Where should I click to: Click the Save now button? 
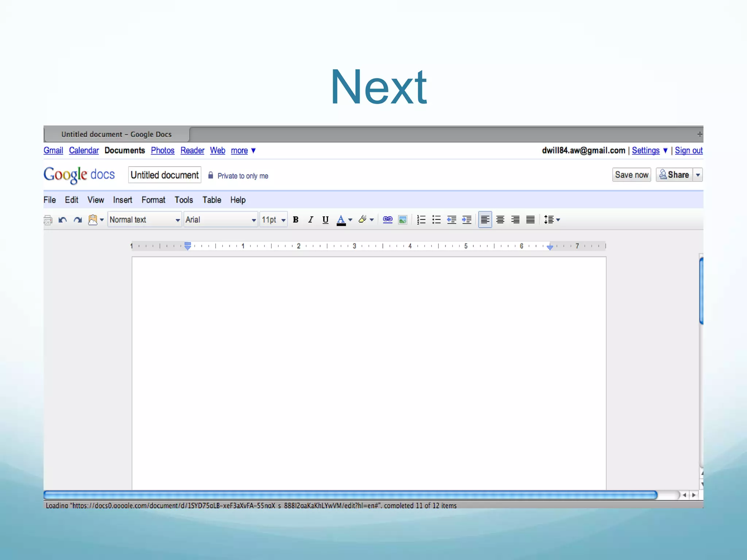(631, 175)
